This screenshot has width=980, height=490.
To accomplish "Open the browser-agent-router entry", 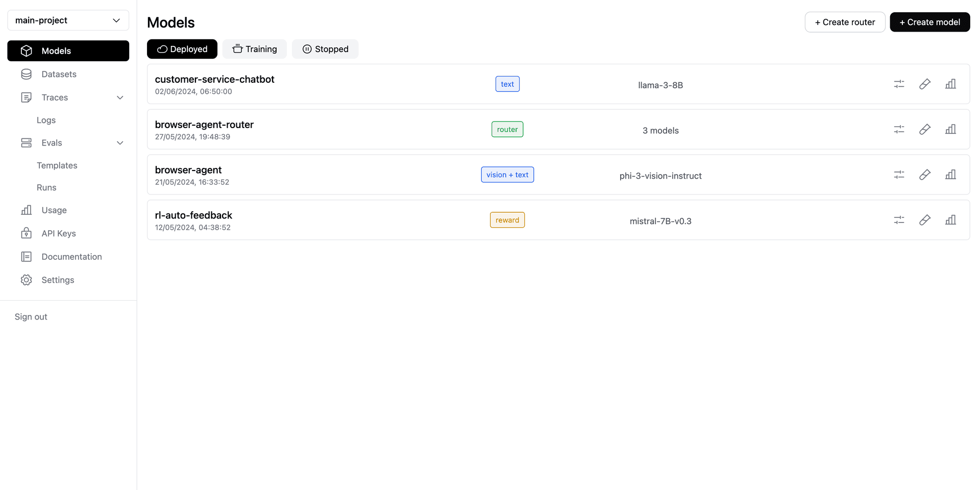I will (204, 125).
